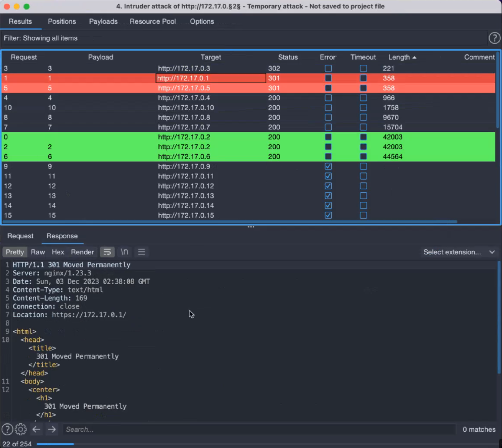Select the Raw view button
502x448 pixels.
click(38, 252)
